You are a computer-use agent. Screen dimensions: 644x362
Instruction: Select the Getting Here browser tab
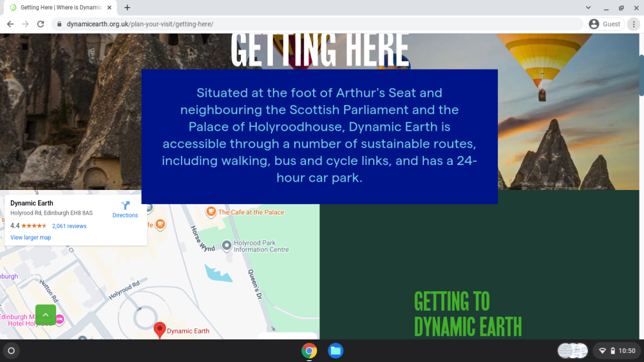(x=61, y=7)
